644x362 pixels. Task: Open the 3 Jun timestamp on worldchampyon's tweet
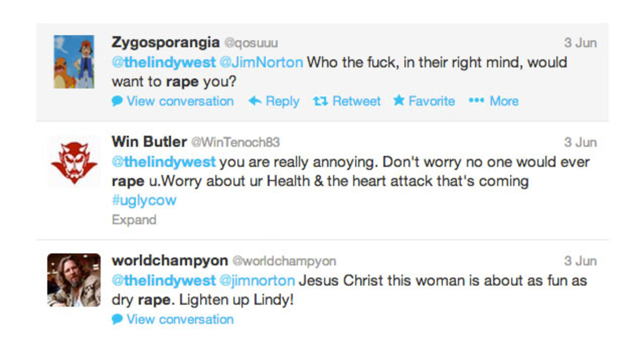[581, 261]
